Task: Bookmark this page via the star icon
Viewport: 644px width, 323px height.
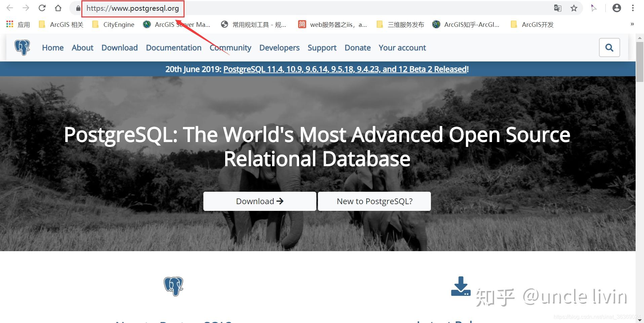Action: click(574, 8)
